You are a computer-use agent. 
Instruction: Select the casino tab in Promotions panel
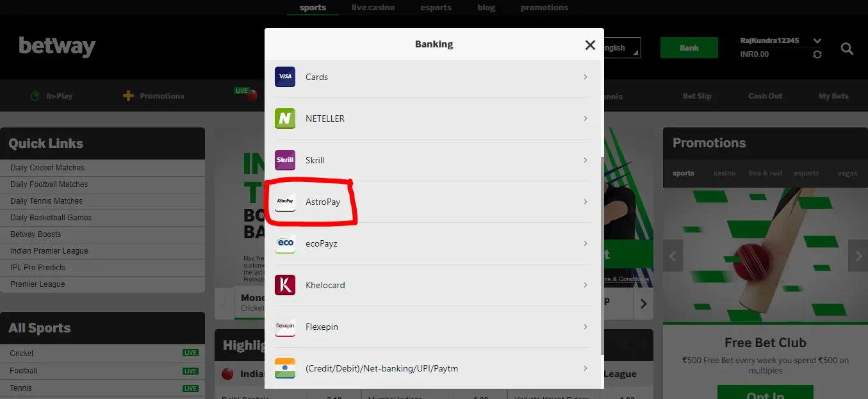click(x=725, y=174)
